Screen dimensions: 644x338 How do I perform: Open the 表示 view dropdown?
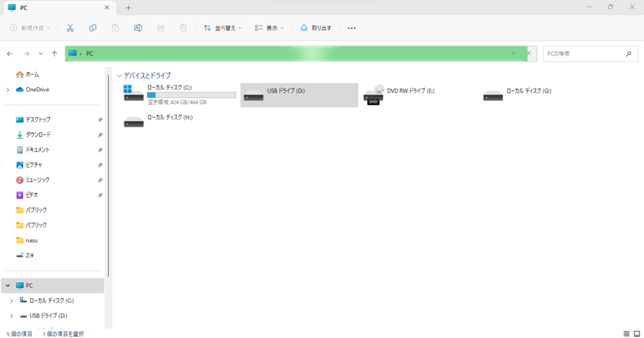pyautogui.click(x=269, y=28)
